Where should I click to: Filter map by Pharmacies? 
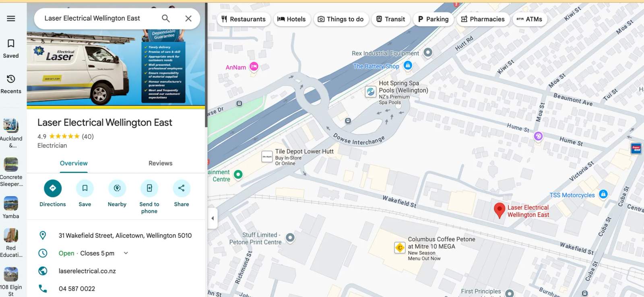point(483,19)
